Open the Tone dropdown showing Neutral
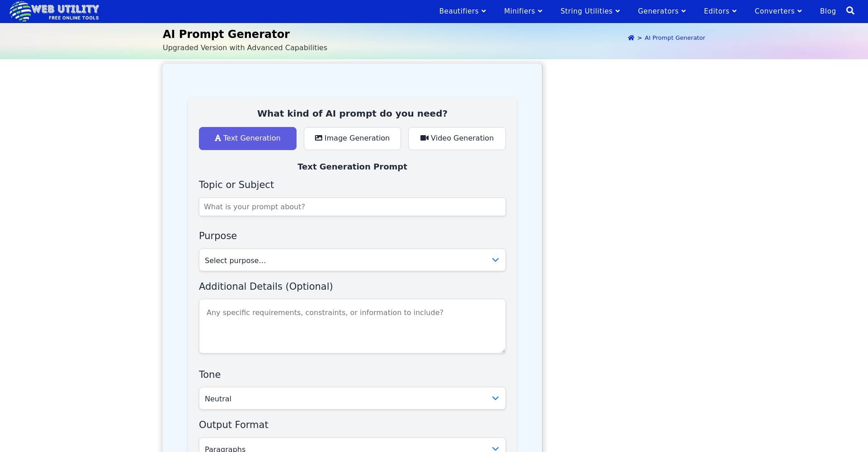This screenshot has height=452, width=868. tap(352, 398)
